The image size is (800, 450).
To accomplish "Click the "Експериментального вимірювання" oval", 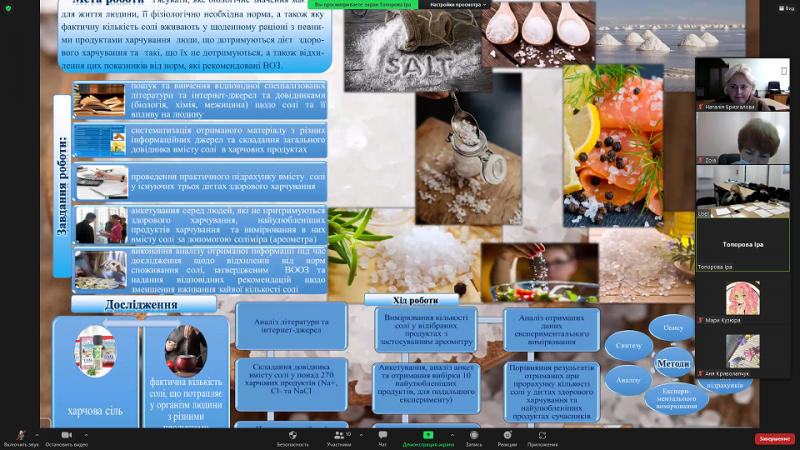I will (x=676, y=398).
